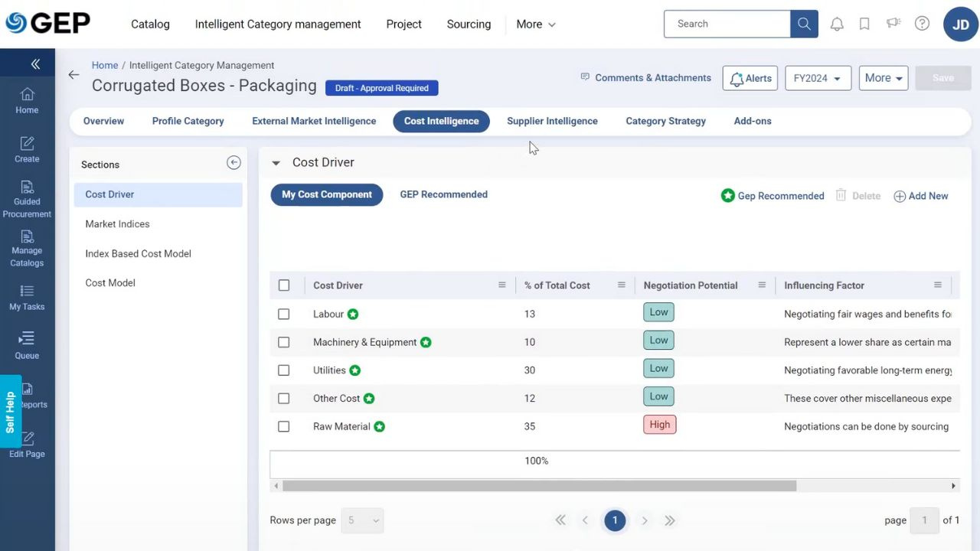Screen dimensions: 980x551
Task: Switch to the Profile Category tab
Action: (x=188, y=121)
